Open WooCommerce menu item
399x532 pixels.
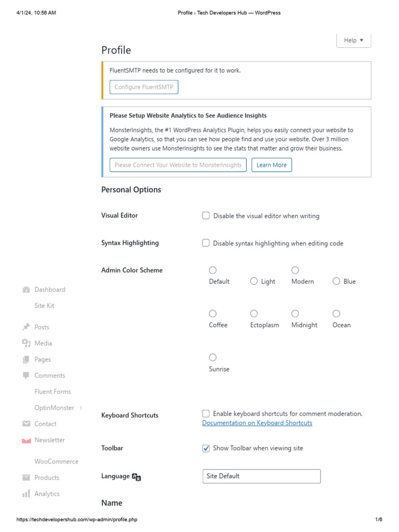tap(56, 462)
